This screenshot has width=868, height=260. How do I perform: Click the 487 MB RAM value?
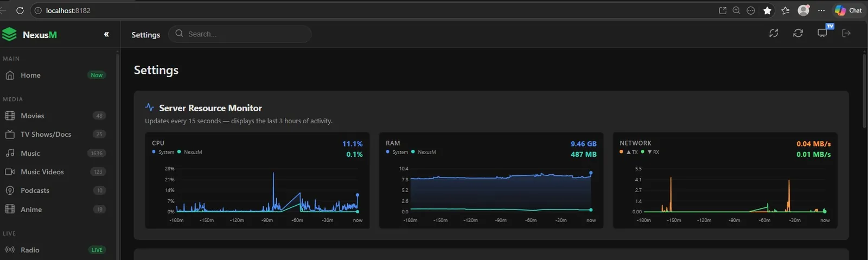coord(584,154)
